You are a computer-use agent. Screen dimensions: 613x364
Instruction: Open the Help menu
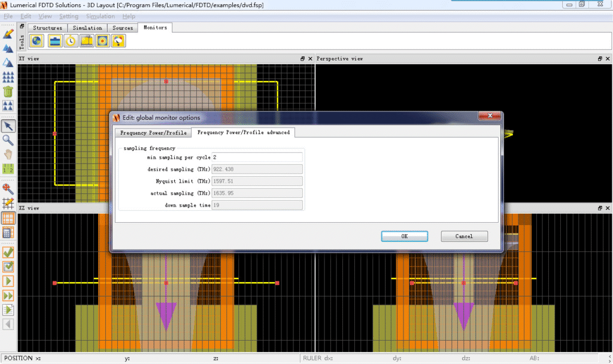point(129,16)
